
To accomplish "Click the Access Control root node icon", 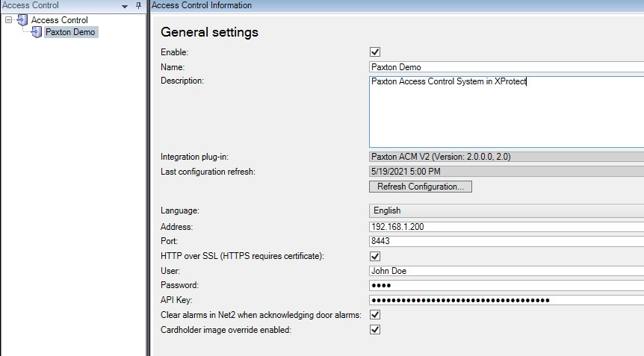I will click(x=22, y=19).
